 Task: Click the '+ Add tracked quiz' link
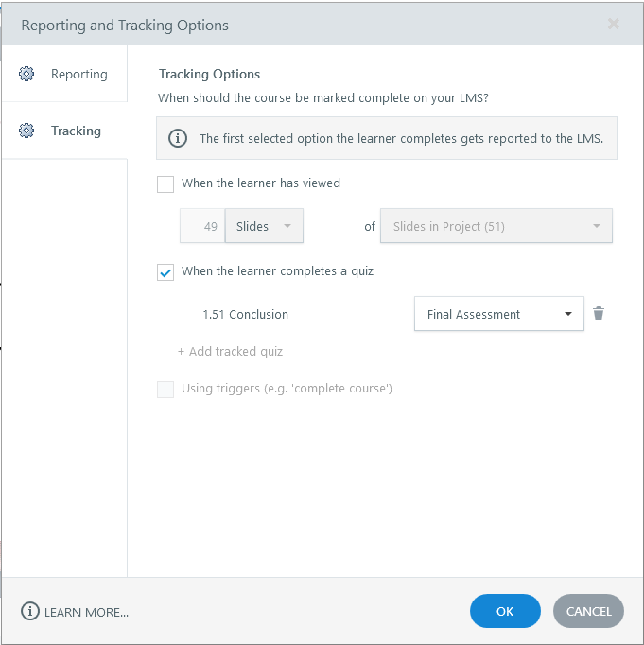[231, 352]
